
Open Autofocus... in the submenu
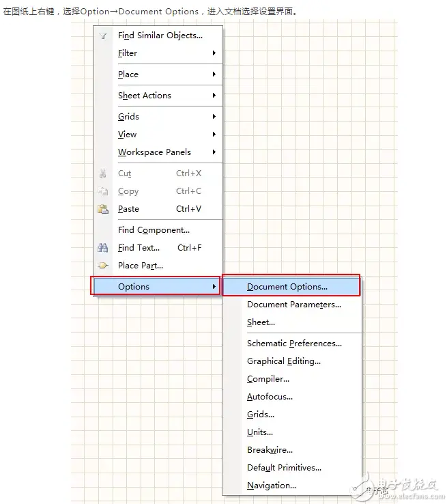pyautogui.click(x=292, y=397)
